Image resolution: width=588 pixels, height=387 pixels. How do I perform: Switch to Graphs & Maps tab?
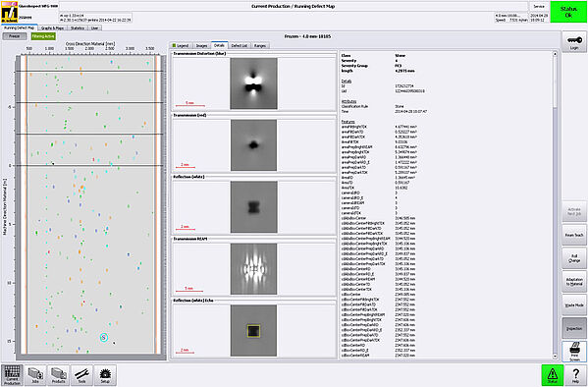coord(52,28)
